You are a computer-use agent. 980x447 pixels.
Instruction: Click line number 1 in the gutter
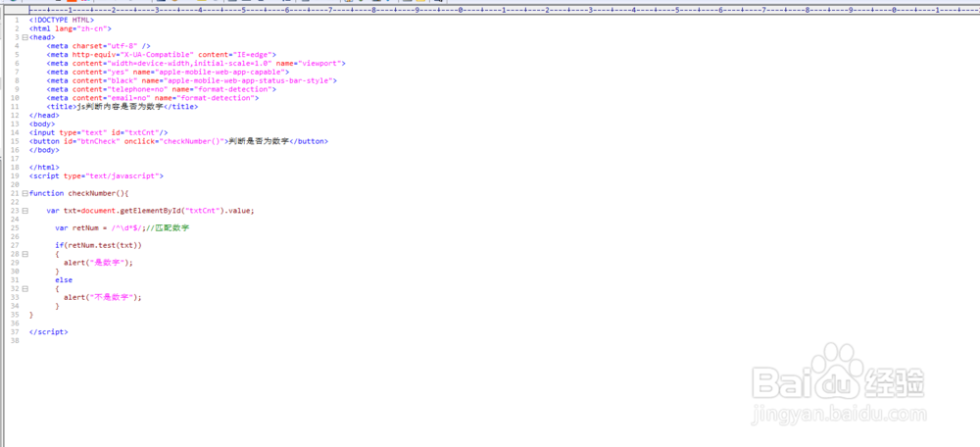click(17, 20)
